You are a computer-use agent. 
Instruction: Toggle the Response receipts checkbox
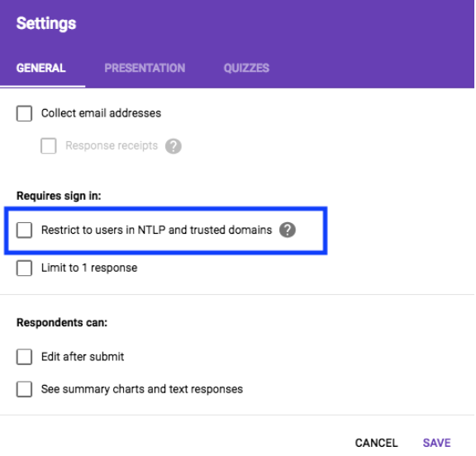49,146
